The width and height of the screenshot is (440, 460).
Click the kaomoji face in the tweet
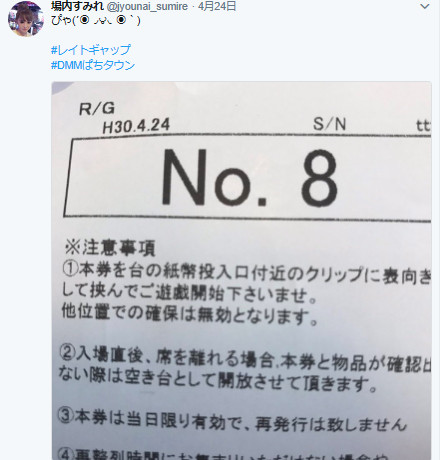[x=105, y=21]
